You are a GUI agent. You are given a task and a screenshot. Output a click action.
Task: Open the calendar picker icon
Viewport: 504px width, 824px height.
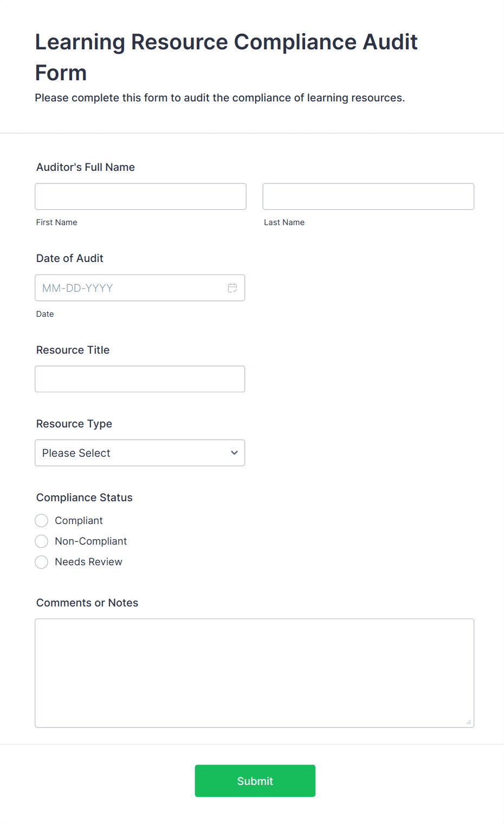coord(232,288)
